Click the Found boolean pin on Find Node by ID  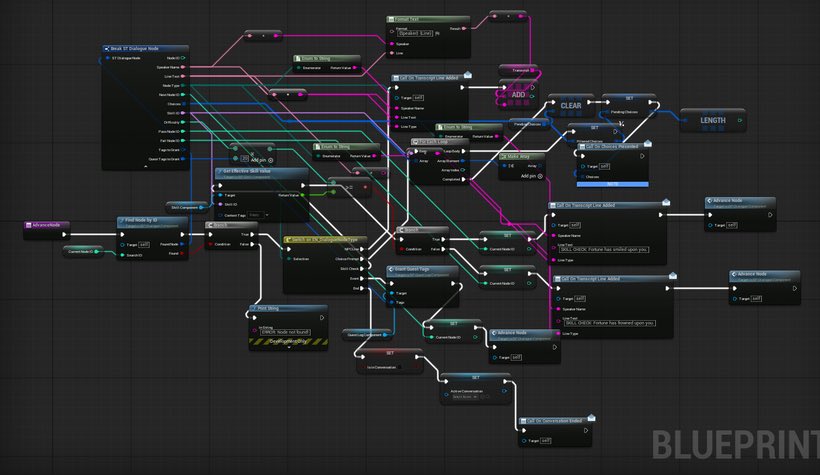tap(182, 253)
